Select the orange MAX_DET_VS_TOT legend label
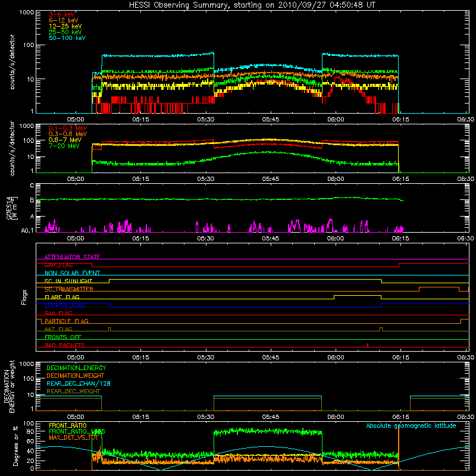 click(74, 437)
